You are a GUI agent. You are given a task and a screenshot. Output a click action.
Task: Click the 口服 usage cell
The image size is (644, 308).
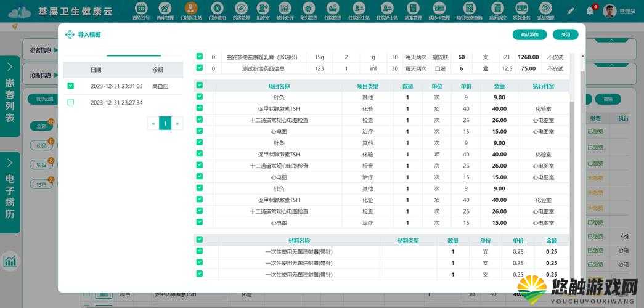(x=440, y=68)
